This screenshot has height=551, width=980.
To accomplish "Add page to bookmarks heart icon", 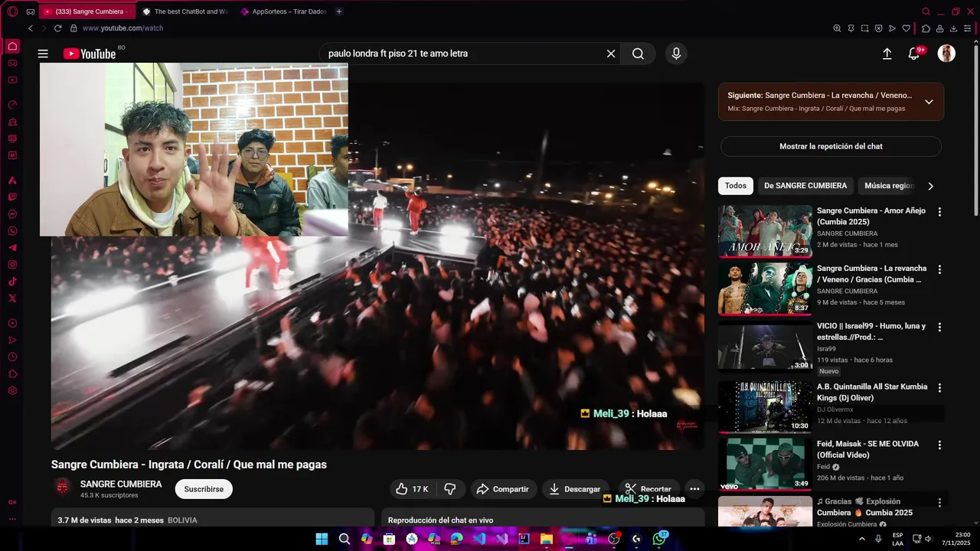I will [x=906, y=28].
